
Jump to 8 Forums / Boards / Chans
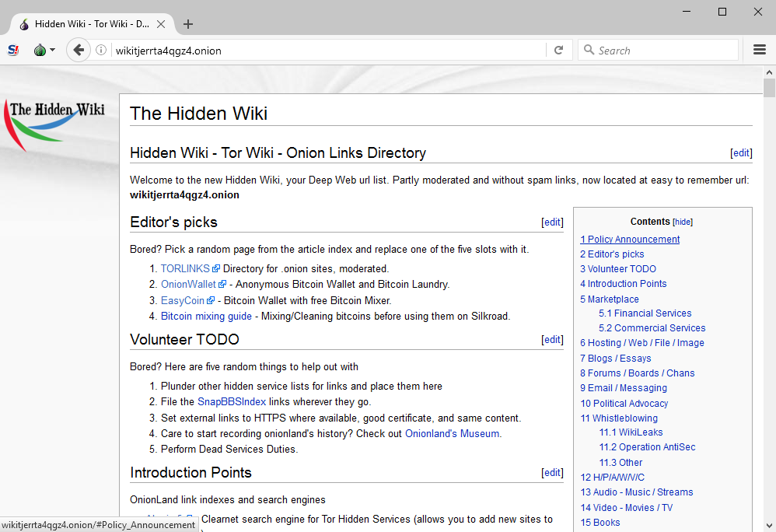638,373
